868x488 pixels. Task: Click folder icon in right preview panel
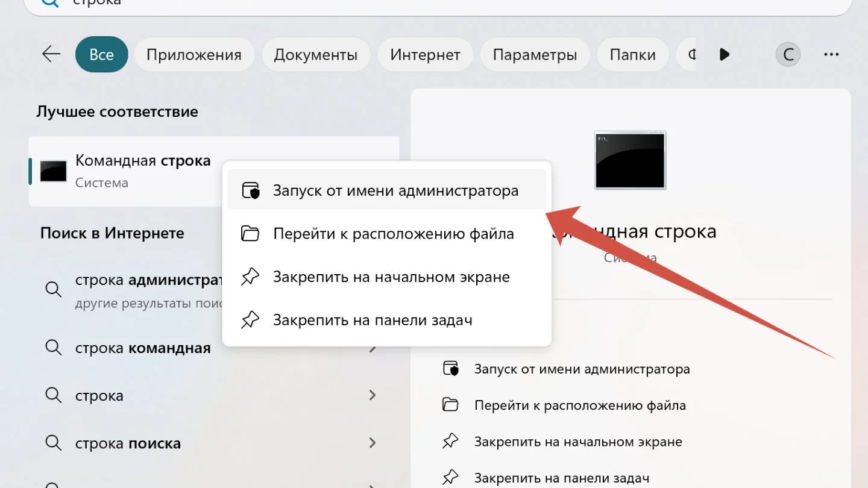(450, 405)
